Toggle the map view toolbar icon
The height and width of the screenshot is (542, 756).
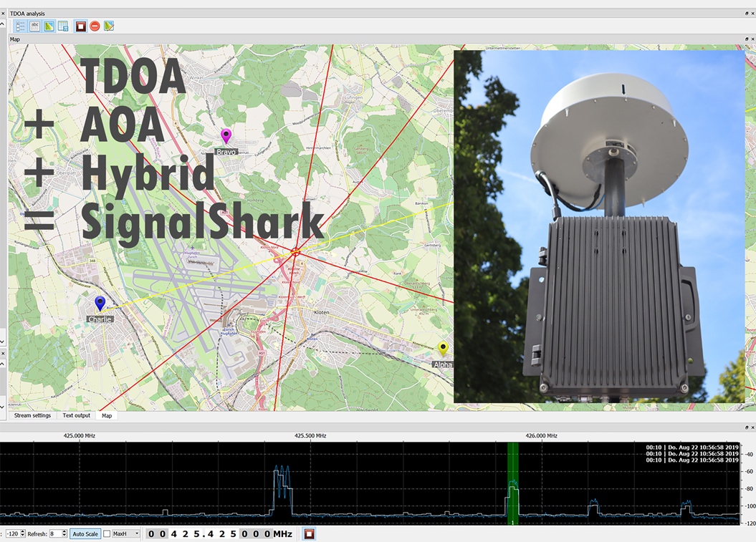[49, 26]
